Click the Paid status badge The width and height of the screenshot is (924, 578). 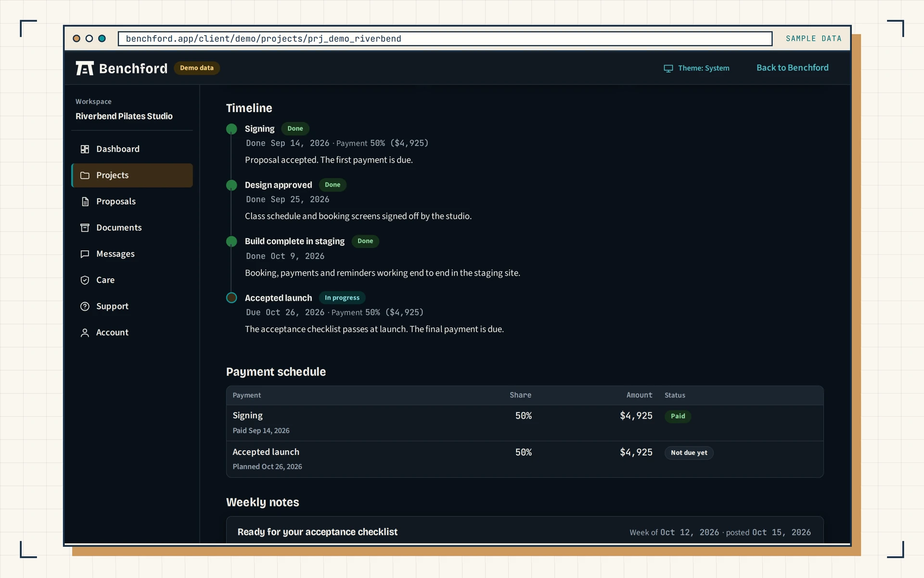point(678,416)
